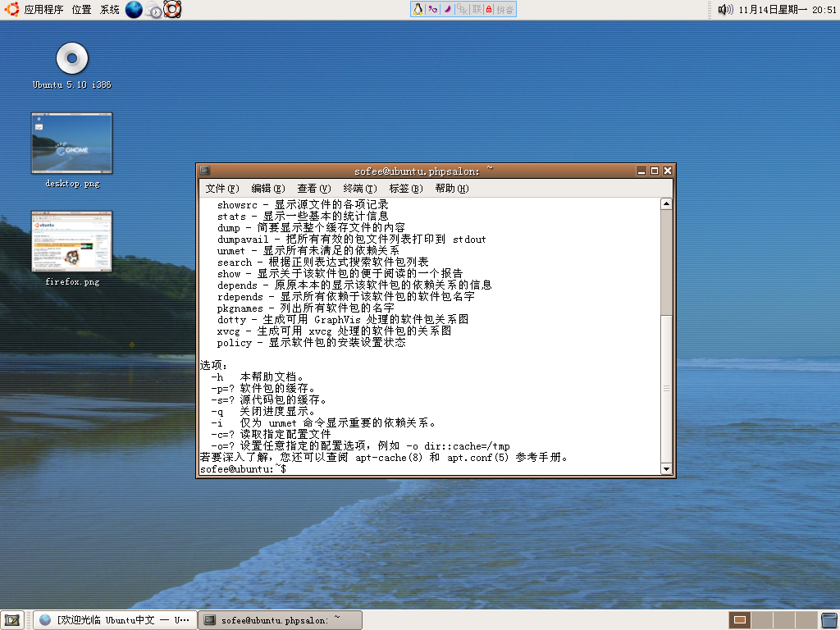Click the terminal scrollbar thumb
Screen dimensions: 840x630
tap(666, 388)
